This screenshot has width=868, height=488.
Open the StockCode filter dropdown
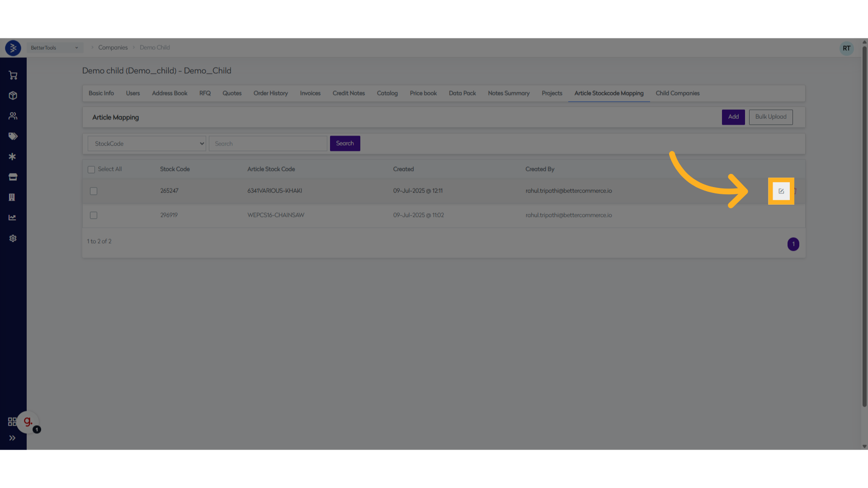pos(147,144)
